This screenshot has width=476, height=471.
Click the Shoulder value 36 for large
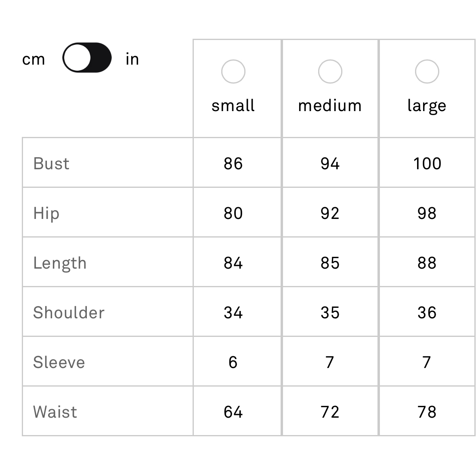427,313
